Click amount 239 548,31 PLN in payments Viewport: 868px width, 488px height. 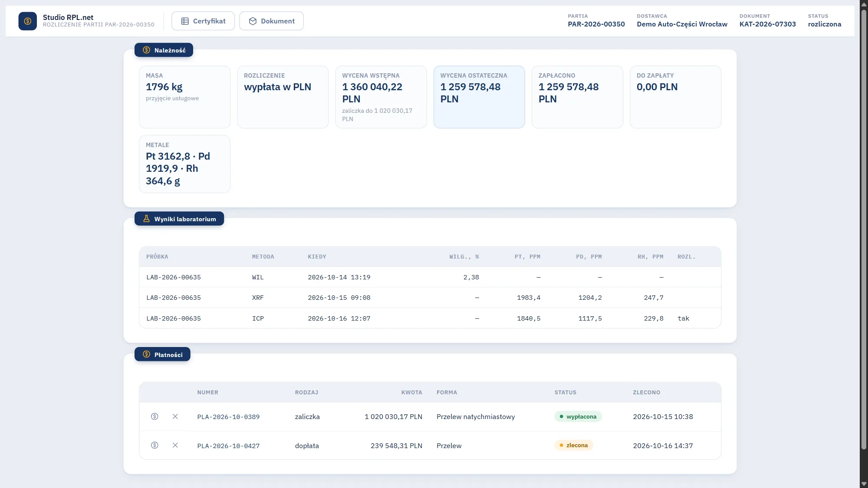(x=396, y=445)
